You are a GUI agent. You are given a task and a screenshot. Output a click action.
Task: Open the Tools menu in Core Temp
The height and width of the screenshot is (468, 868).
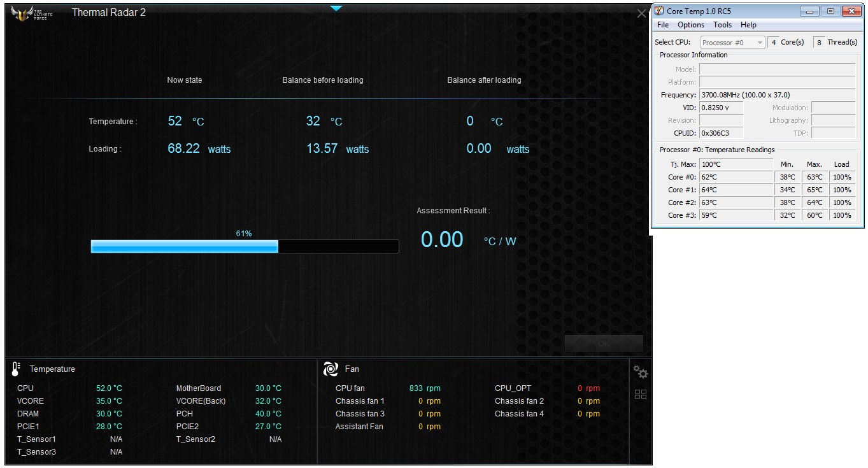pyautogui.click(x=722, y=25)
